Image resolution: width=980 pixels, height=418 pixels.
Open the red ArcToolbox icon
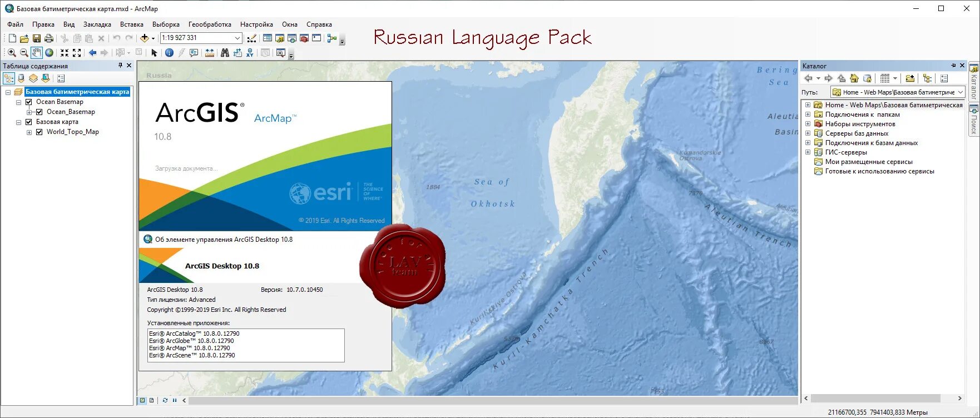coord(304,38)
